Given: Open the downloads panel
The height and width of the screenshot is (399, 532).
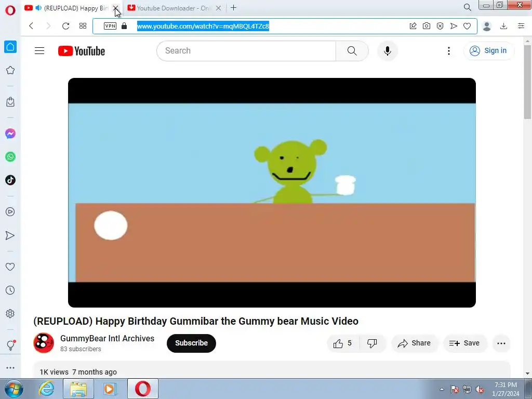Looking at the screenshot, I should coord(504,26).
